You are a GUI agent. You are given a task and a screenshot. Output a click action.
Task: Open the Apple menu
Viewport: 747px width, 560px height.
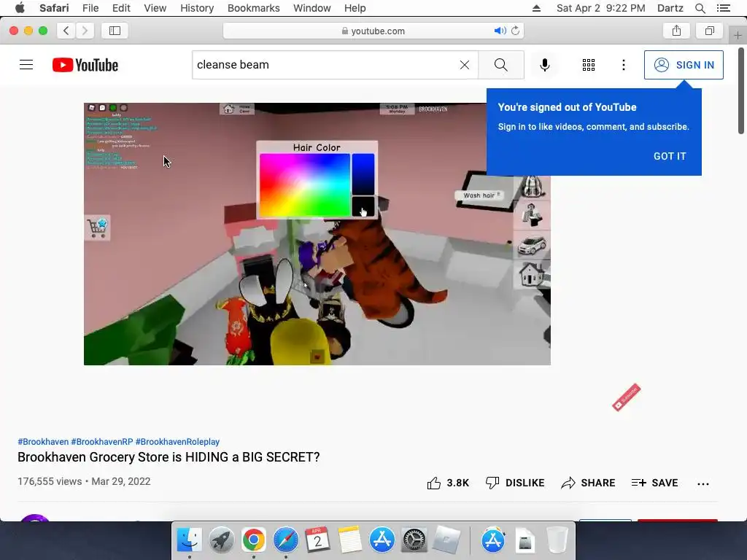pos(20,8)
